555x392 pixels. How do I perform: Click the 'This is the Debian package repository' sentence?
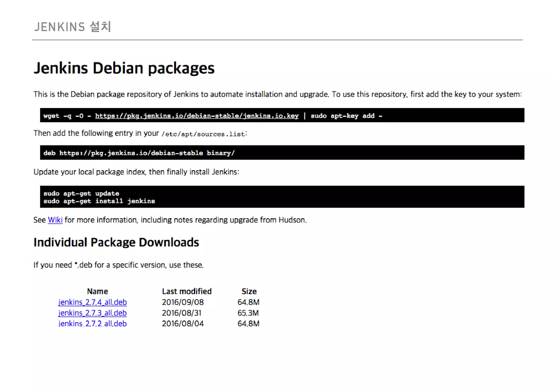277,94
